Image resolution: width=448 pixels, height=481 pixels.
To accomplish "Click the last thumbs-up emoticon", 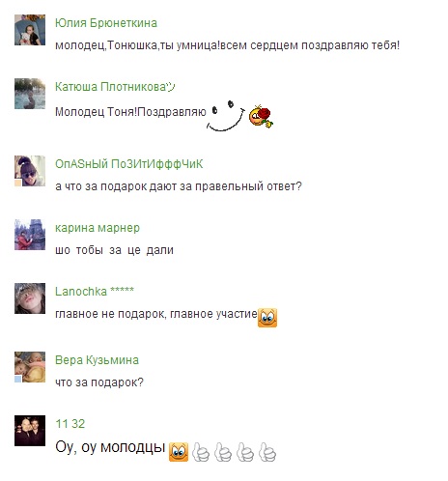I will 267,452.
